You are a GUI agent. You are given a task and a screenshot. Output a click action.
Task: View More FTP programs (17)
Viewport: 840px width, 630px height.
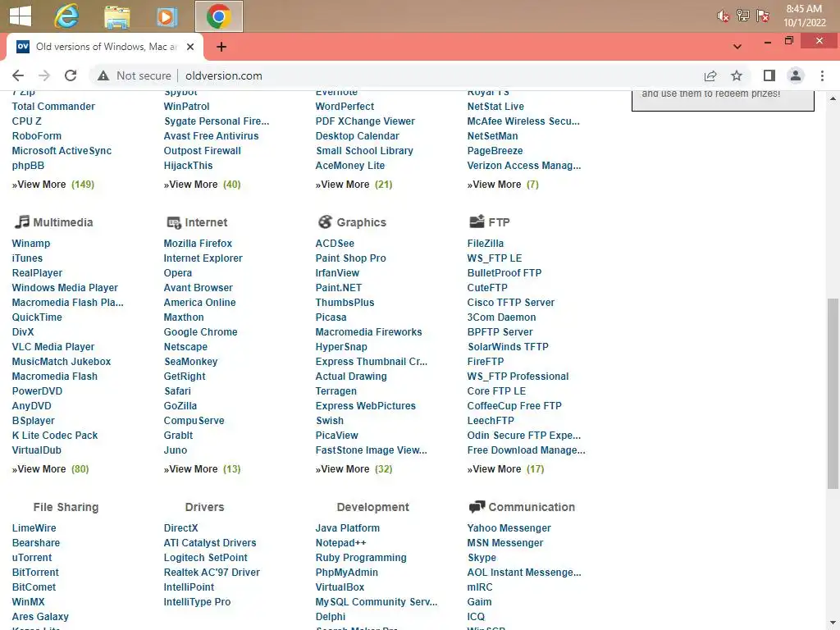pyautogui.click(x=505, y=468)
